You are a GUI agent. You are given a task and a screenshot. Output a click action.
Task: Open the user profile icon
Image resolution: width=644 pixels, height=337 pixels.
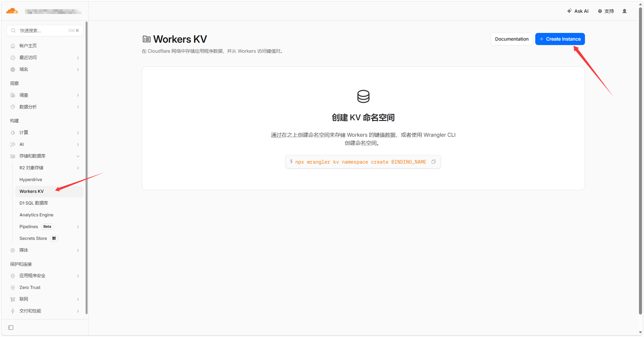pyautogui.click(x=625, y=11)
